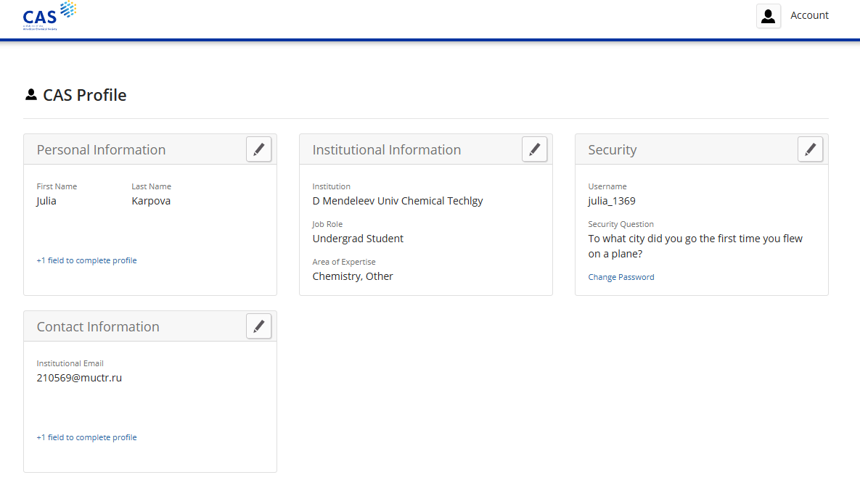Screen dimensions: 860x504
Task: Click the D Mendeleev Univ institution name
Action: (x=397, y=201)
